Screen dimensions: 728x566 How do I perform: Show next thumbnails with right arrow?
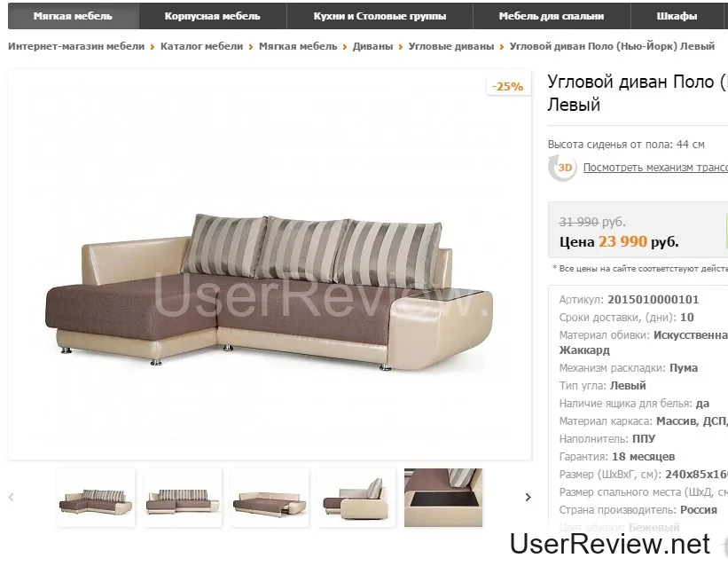pyautogui.click(x=528, y=497)
